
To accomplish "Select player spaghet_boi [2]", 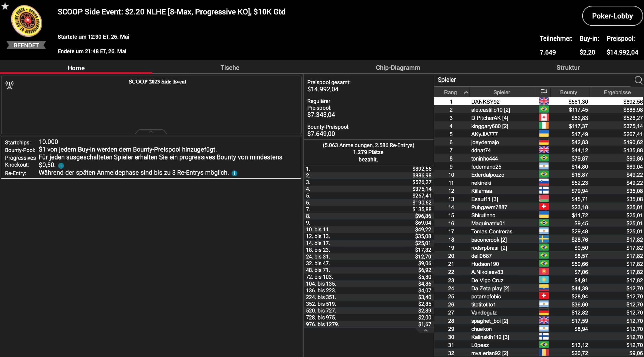I will 490,321.
